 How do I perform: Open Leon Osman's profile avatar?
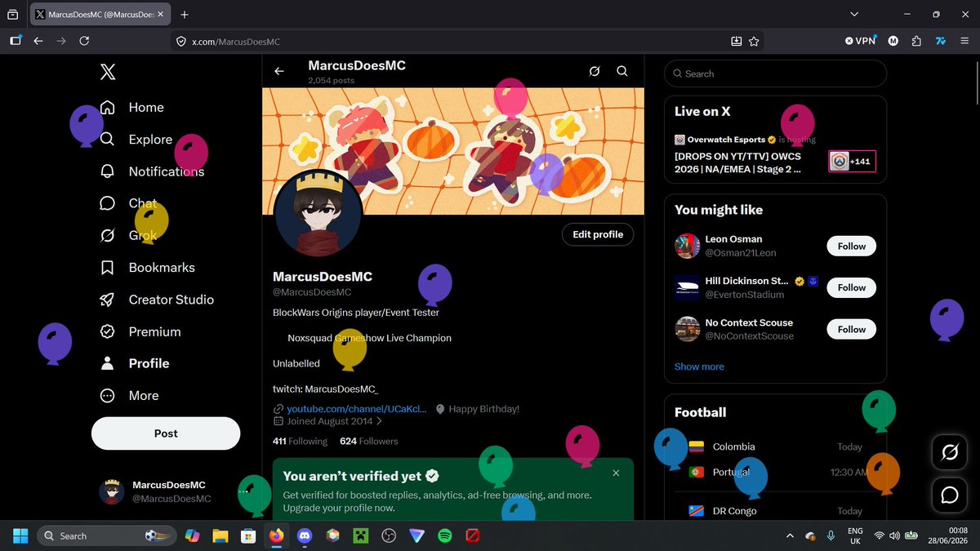[x=688, y=246]
